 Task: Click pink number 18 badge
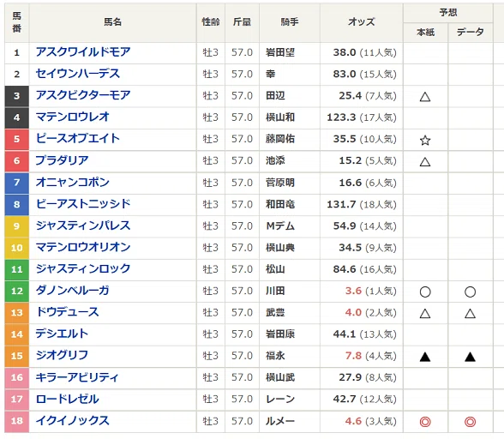pos(17,421)
